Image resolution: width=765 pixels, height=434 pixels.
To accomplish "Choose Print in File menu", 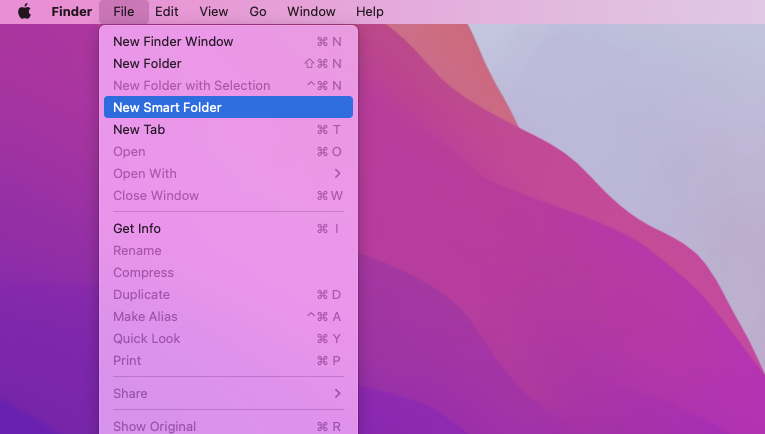I will 228,360.
